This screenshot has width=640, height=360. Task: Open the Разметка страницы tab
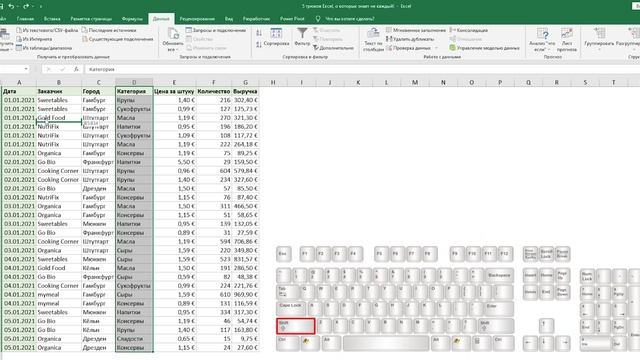pos(91,19)
